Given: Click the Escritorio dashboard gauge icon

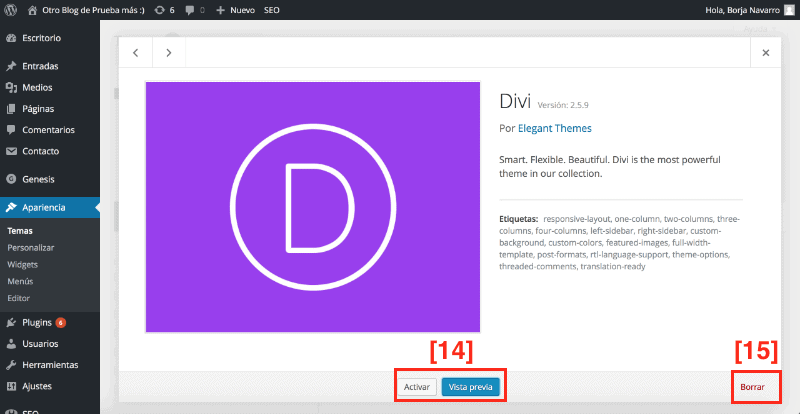Looking at the screenshot, I should [x=11, y=38].
